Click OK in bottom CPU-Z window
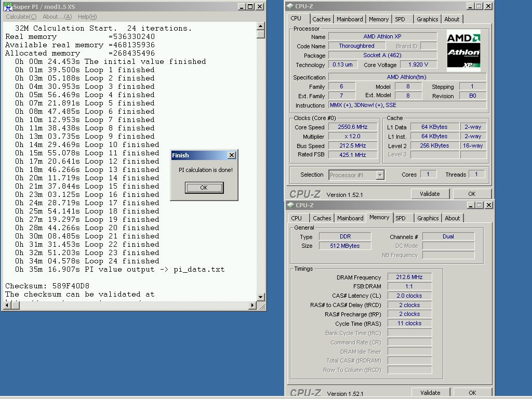This screenshot has width=532, height=399. click(x=472, y=393)
